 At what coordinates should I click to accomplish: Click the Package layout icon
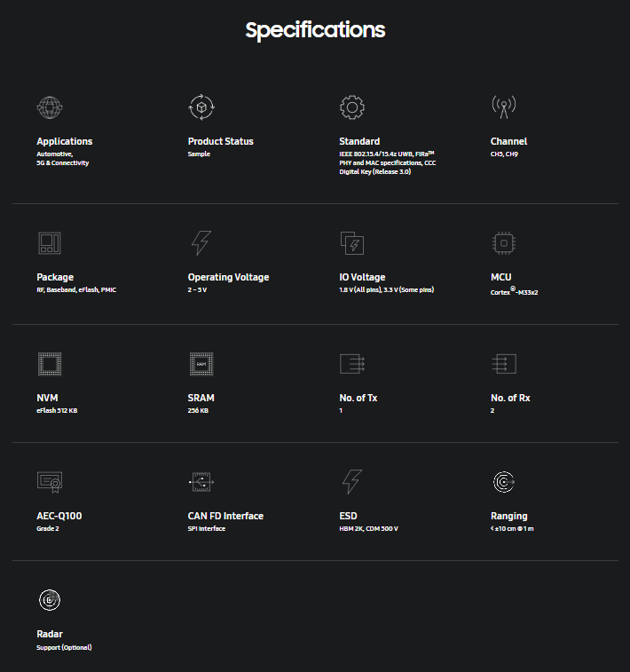[x=50, y=243]
